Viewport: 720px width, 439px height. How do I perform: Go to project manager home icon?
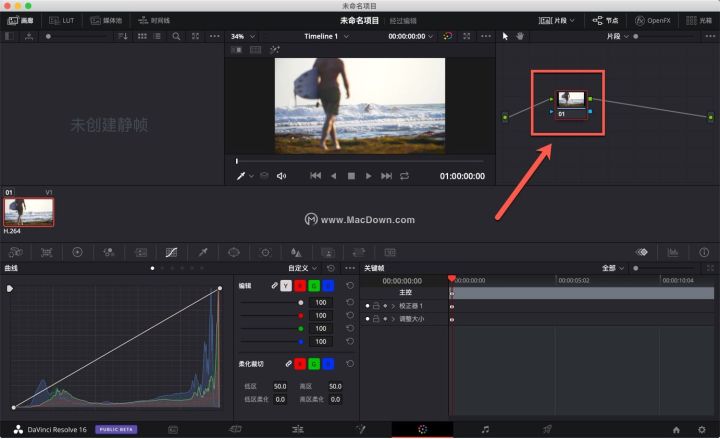(x=676, y=430)
